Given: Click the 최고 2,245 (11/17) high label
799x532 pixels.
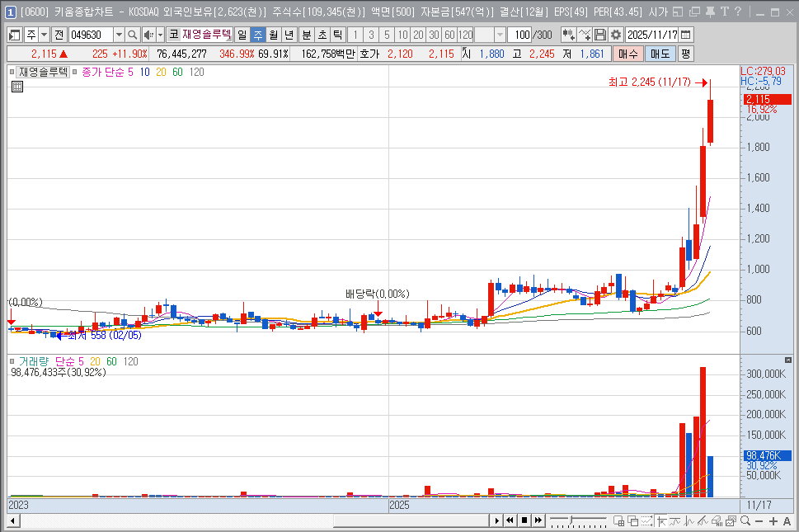Looking at the screenshot, I should point(649,82).
